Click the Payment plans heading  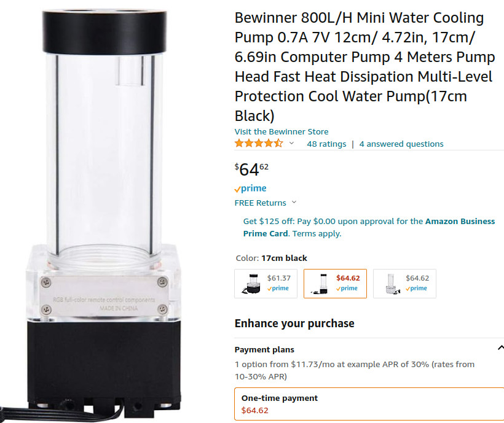point(264,349)
